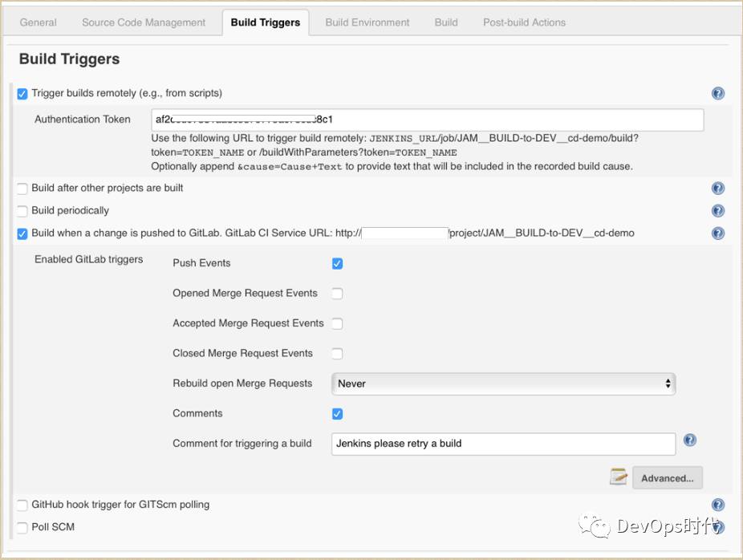Viewport: 743px width, 560px height.
Task: Open Rebuild open Merge Requests dropdown
Action: click(x=503, y=383)
